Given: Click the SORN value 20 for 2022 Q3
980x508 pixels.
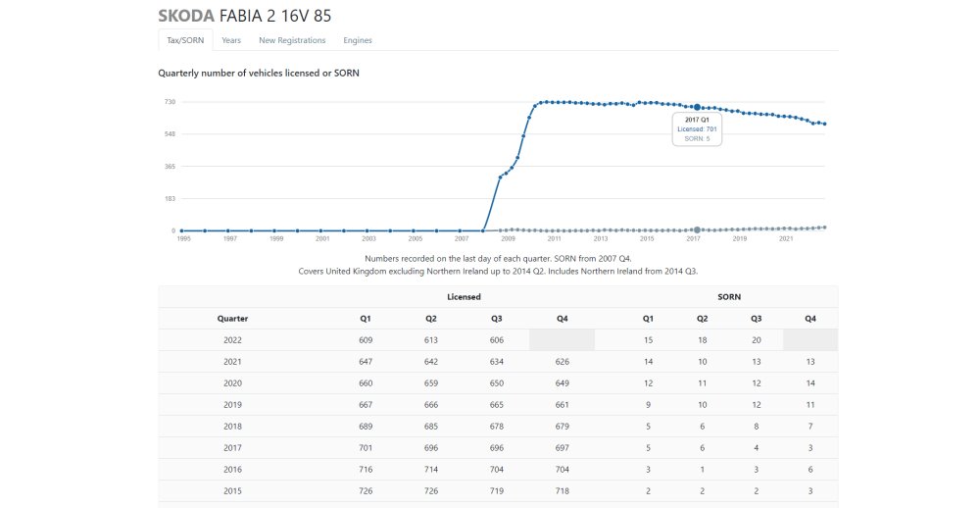Looking at the screenshot, I should click(x=757, y=340).
